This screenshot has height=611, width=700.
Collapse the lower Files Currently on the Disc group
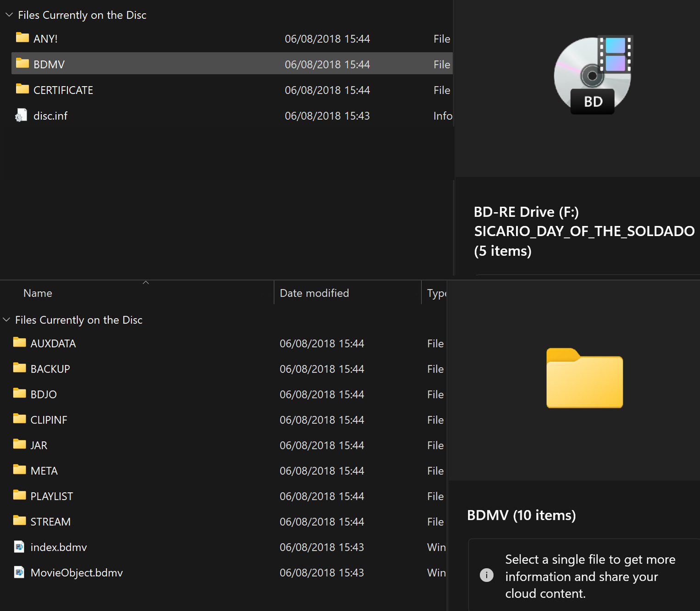click(6, 320)
